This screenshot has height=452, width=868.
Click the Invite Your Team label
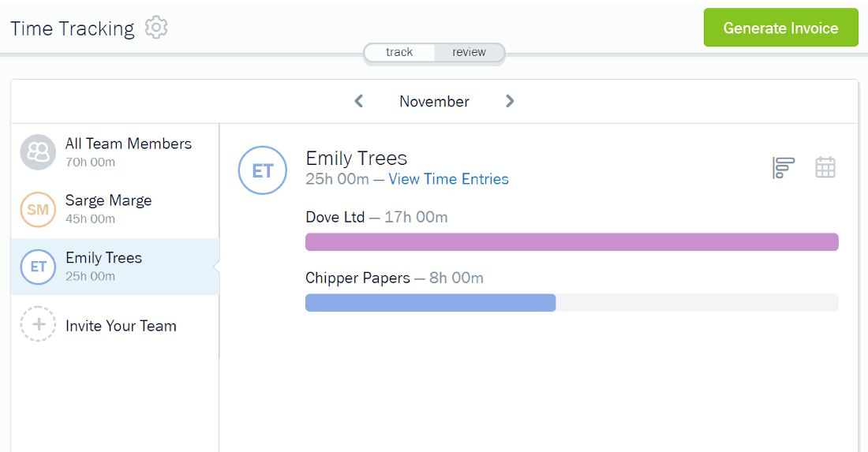coord(121,326)
